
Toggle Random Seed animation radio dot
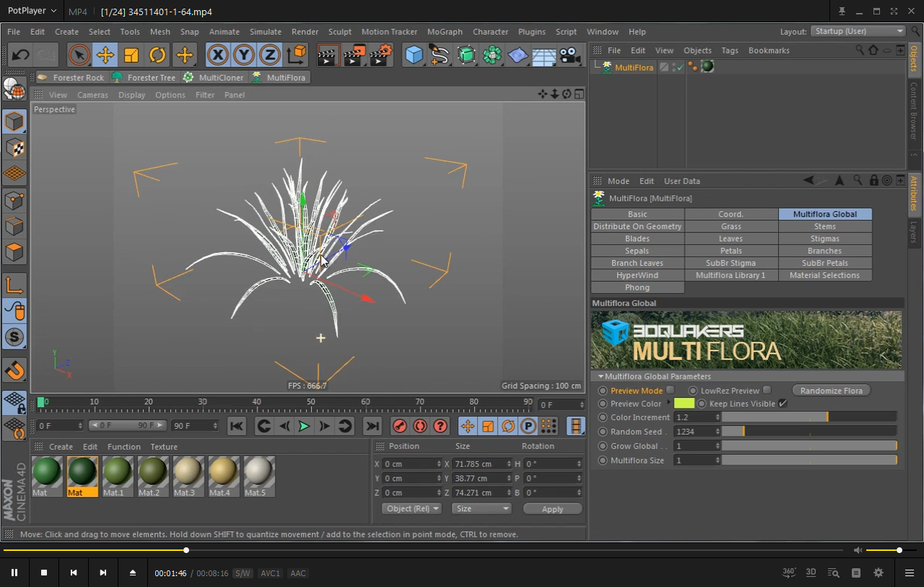(603, 432)
